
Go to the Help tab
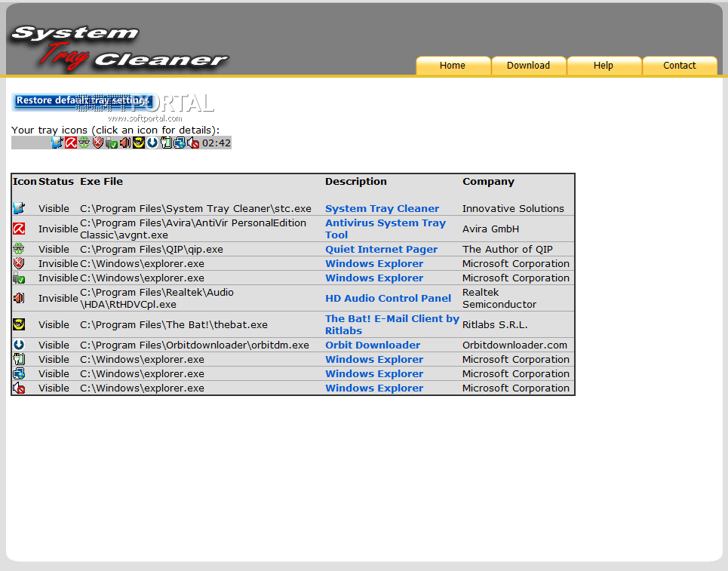coord(604,66)
